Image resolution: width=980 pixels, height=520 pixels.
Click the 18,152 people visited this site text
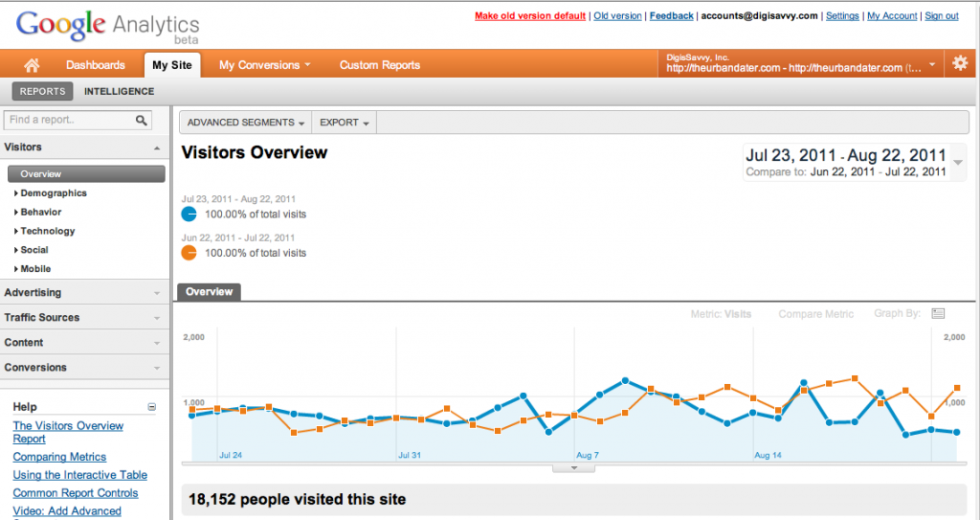pyautogui.click(x=297, y=499)
